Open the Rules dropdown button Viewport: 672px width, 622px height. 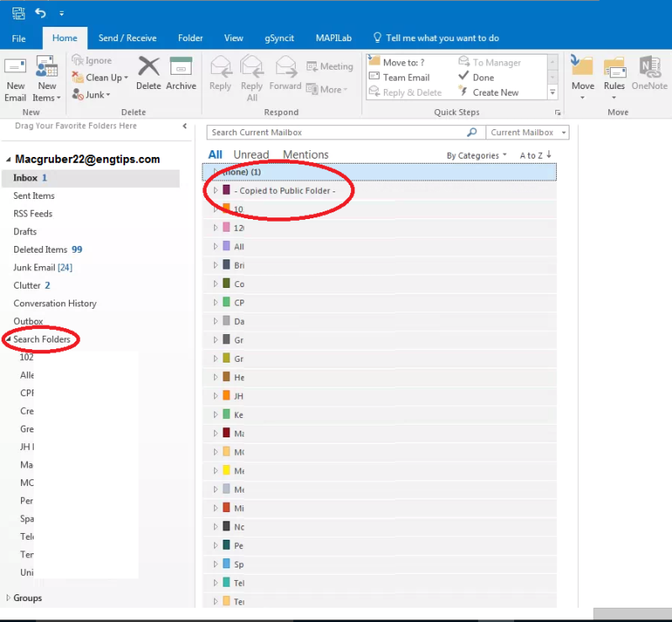point(614,79)
